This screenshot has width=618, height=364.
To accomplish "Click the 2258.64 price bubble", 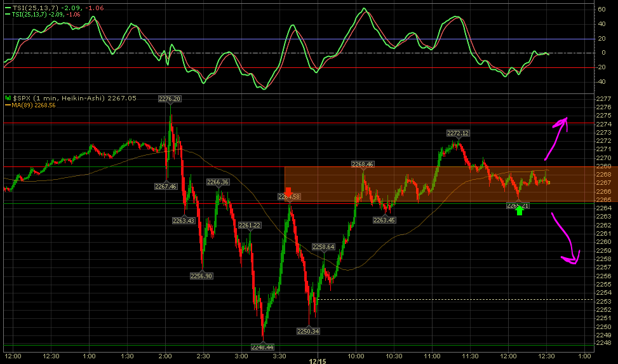I will (323, 247).
